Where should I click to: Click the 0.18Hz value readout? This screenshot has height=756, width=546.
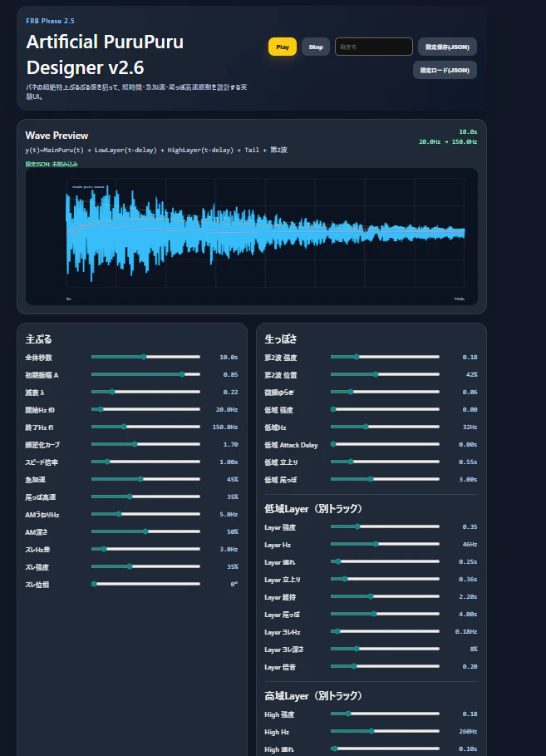466,631
